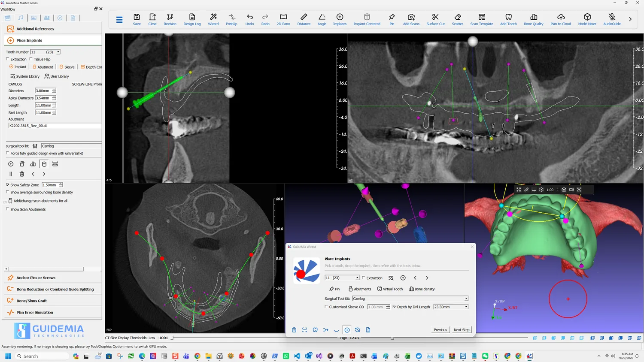Screen dimensions: 644x362
Task: Click the Undo arrow in the toolbar
Action: coord(249,19)
